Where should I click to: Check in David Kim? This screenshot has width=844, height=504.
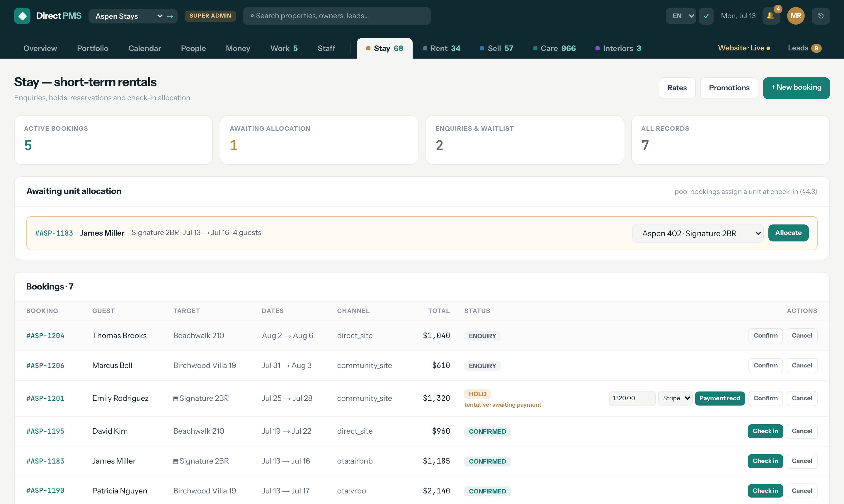point(765,431)
